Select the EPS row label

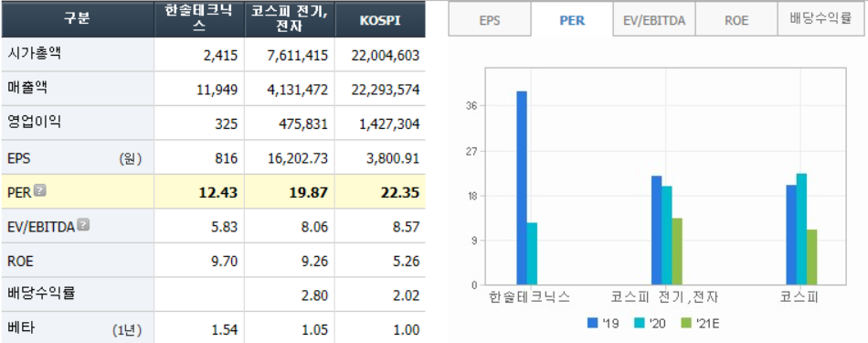(19, 158)
